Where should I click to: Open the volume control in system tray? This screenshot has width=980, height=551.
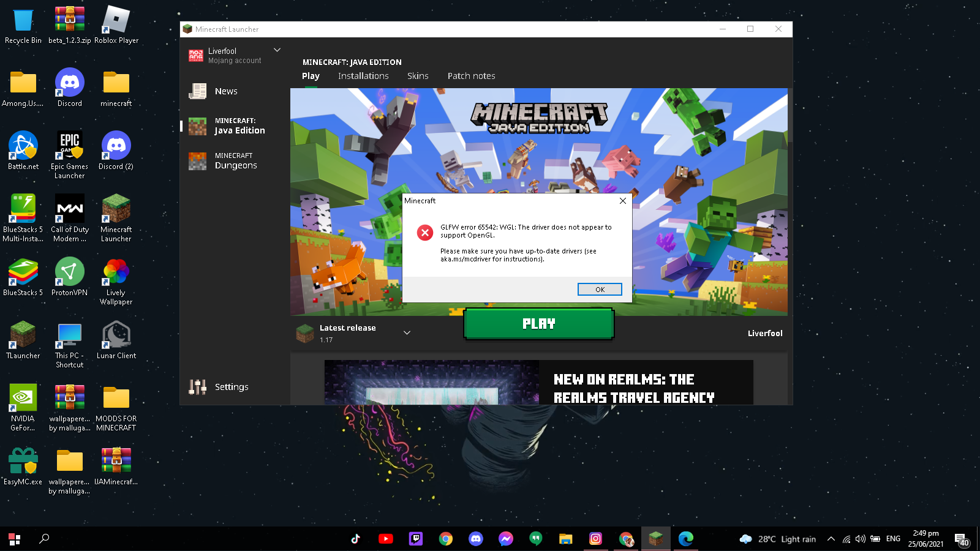[861, 539]
